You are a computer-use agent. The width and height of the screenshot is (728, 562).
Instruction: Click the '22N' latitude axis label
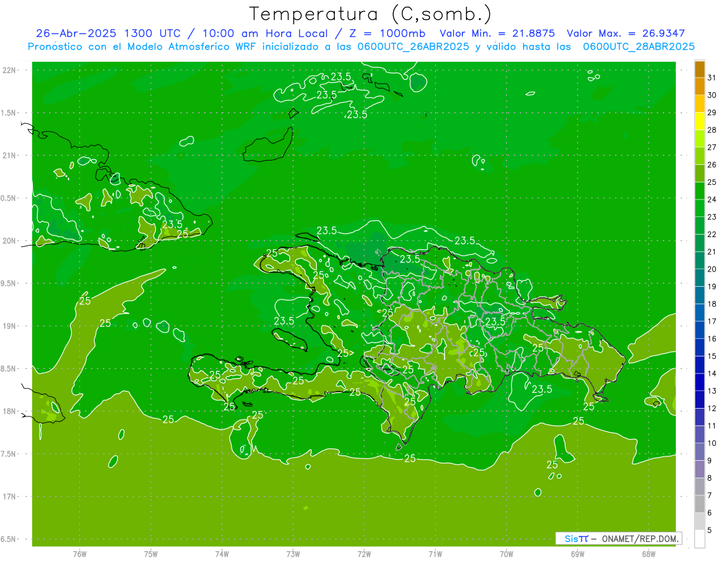pos(10,70)
